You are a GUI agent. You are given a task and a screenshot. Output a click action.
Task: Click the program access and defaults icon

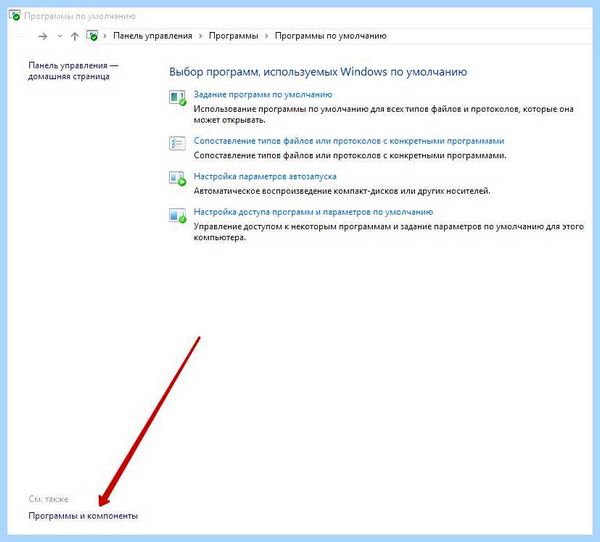pos(178,215)
